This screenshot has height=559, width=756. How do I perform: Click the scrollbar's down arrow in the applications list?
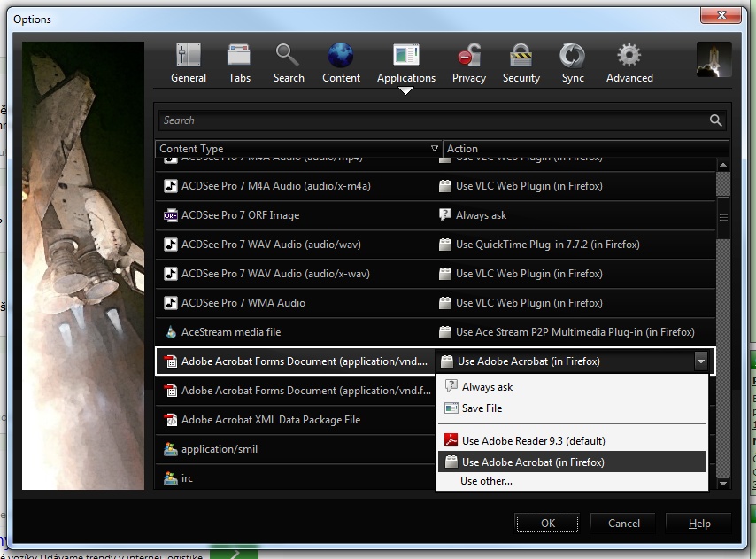click(723, 484)
